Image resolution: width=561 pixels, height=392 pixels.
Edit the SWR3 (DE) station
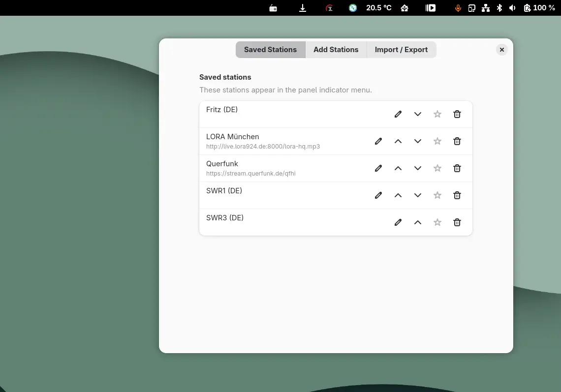point(398,222)
